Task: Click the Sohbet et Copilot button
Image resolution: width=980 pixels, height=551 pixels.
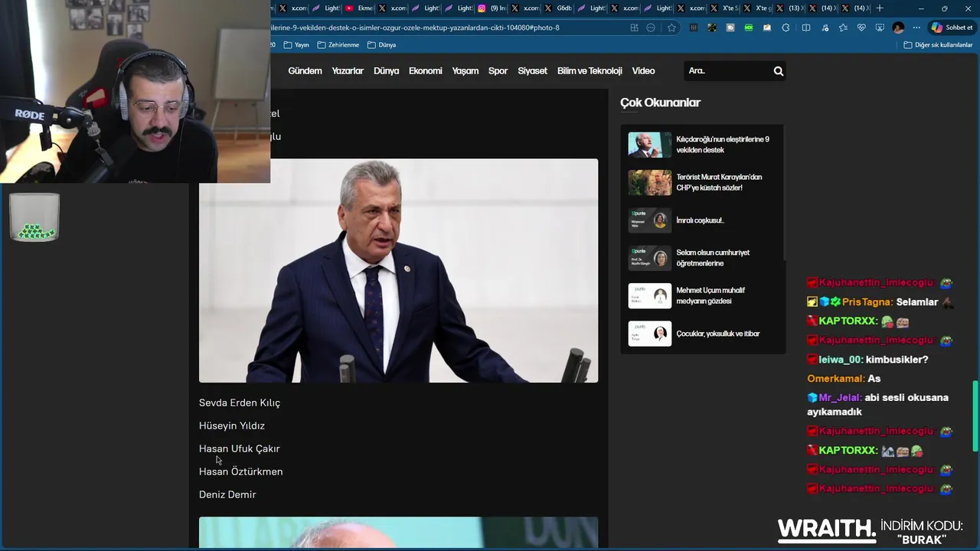Action: pyautogui.click(x=952, y=28)
